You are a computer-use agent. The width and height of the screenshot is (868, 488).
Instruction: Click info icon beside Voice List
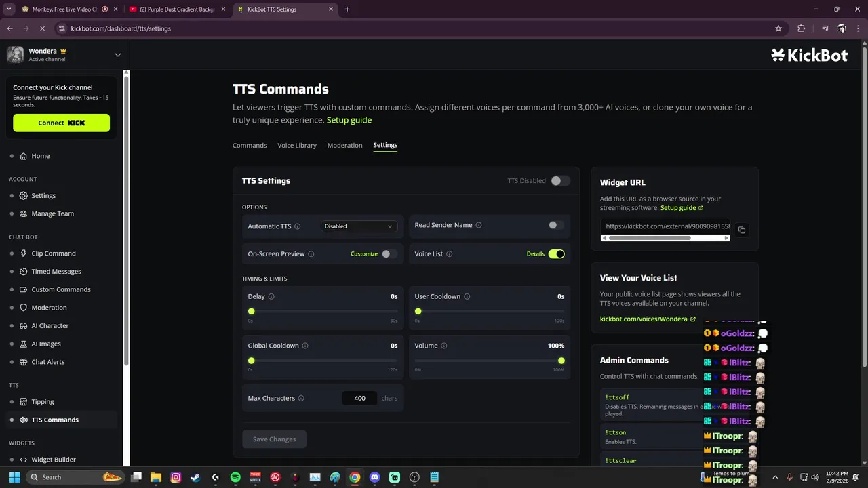tap(450, 254)
